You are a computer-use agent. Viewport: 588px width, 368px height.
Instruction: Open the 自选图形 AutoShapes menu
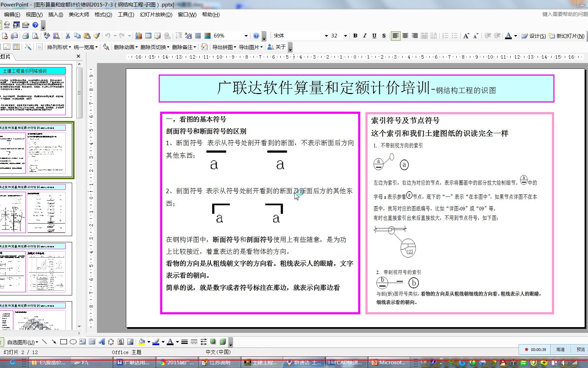click(x=22, y=342)
